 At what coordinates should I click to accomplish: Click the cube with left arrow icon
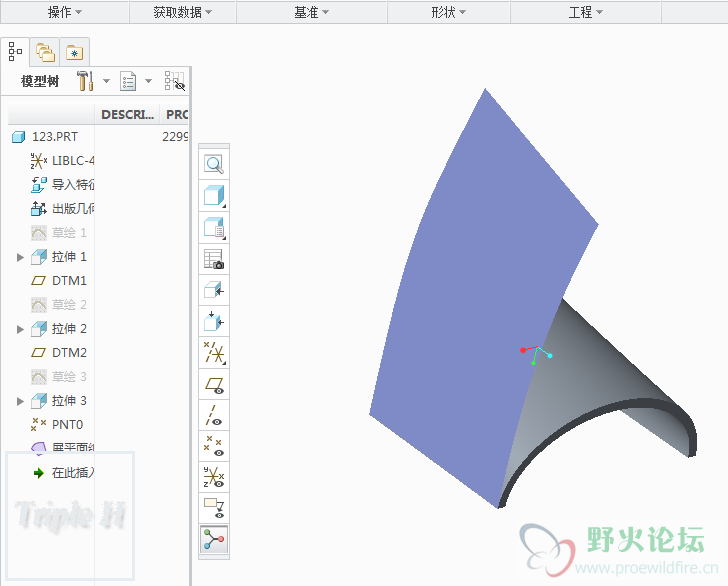214,291
